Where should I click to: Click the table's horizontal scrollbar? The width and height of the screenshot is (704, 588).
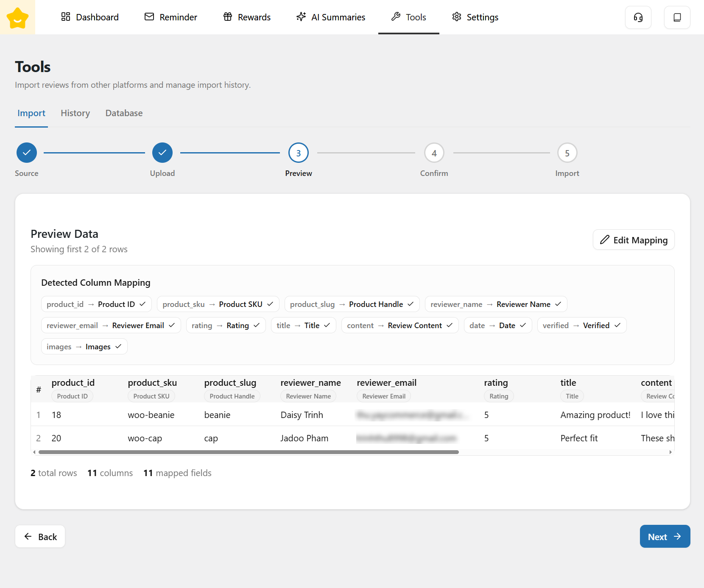(249, 452)
